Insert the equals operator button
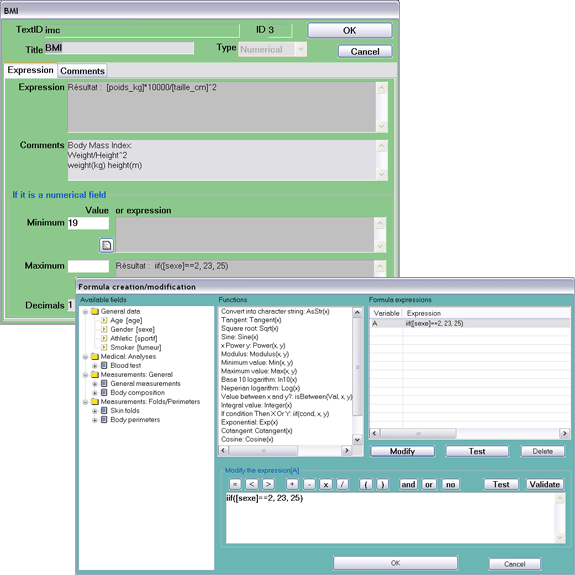Viewport: 575px width, 575px height. click(x=235, y=484)
